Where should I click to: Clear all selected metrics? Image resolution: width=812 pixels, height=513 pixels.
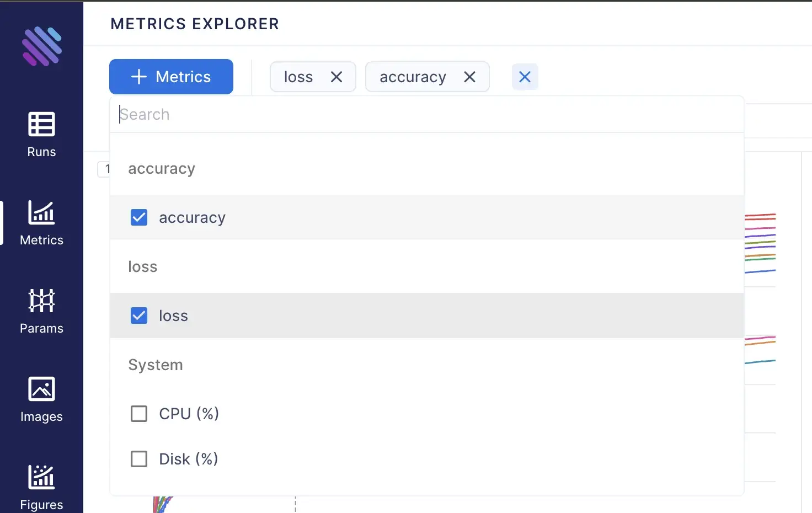point(525,77)
